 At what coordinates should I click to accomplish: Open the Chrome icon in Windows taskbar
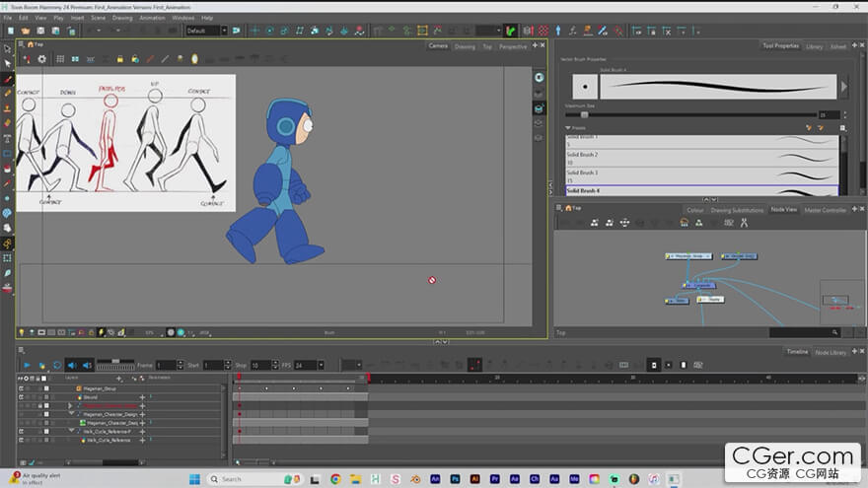point(335,479)
